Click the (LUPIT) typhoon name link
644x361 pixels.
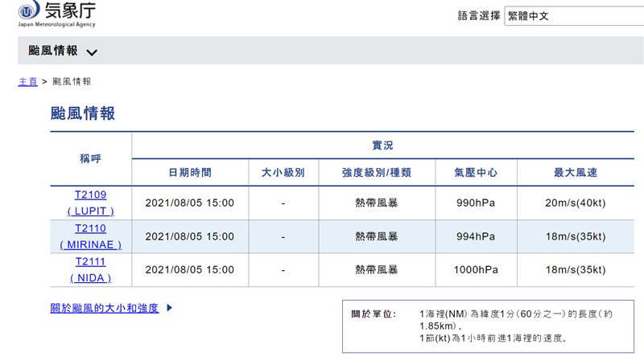click(90, 211)
